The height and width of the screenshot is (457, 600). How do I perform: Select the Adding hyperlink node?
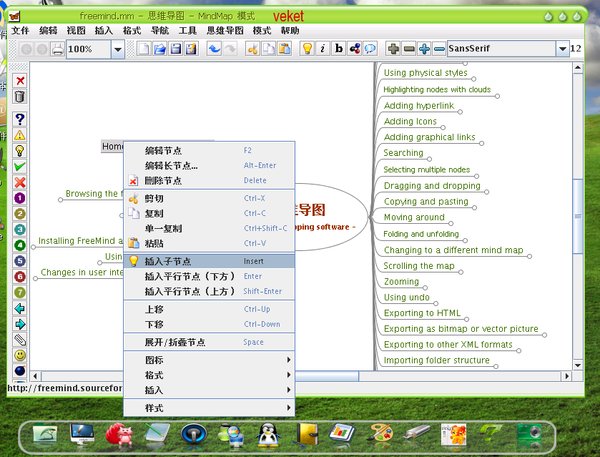(x=419, y=106)
